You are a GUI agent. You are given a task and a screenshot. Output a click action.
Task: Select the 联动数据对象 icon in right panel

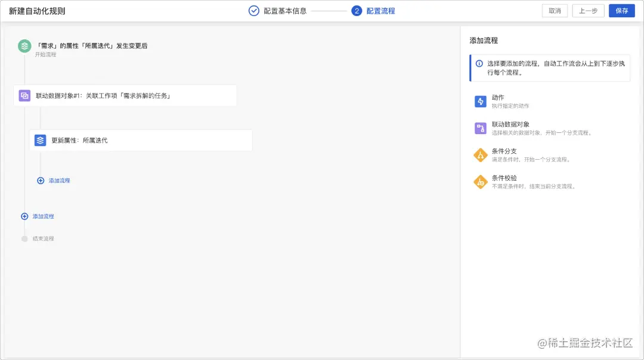click(481, 128)
